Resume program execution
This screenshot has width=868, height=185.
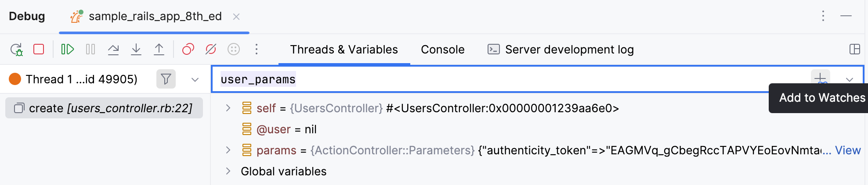(x=67, y=49)
